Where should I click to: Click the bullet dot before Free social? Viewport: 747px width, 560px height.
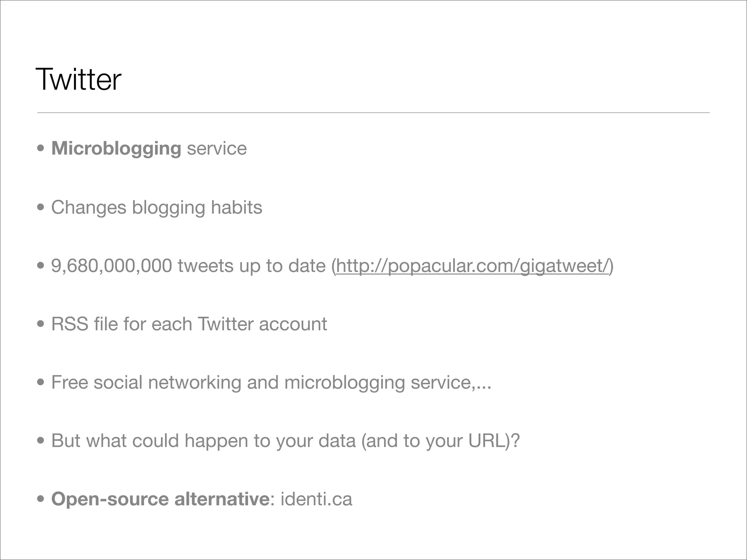tap(41, 382)
